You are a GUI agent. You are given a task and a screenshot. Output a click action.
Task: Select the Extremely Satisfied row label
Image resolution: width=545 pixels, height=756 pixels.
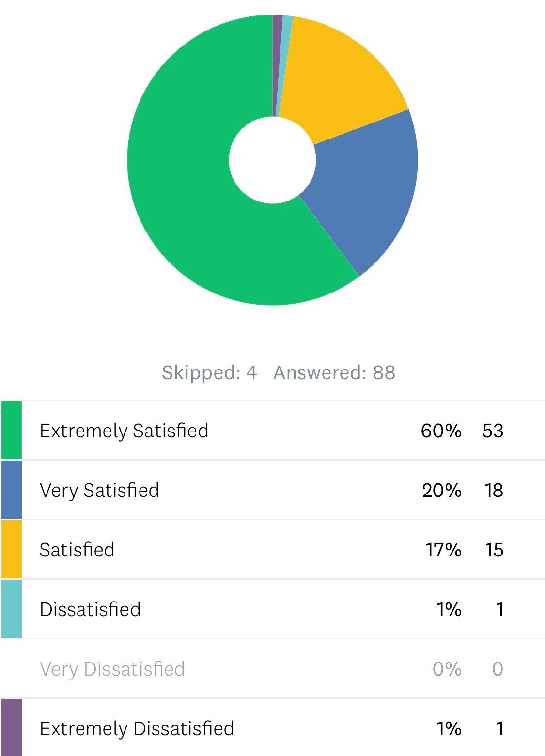[124, 431]
